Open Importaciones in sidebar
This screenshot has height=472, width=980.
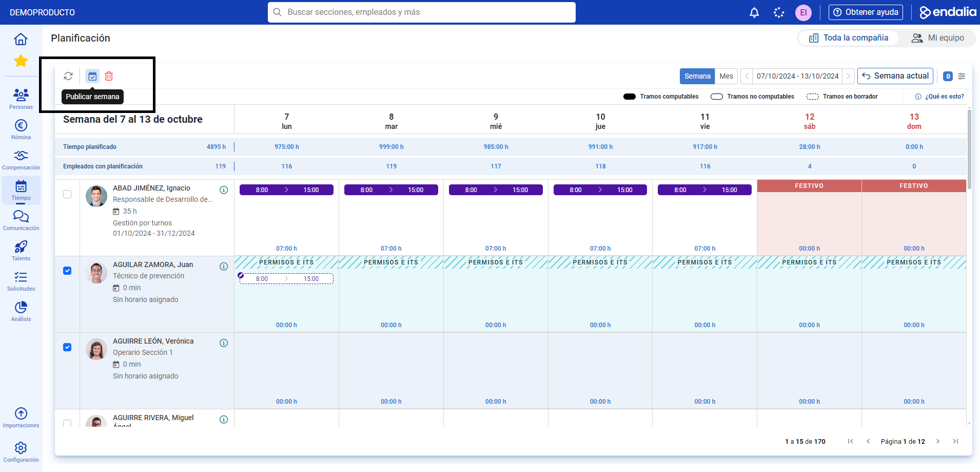pos(21,417)
